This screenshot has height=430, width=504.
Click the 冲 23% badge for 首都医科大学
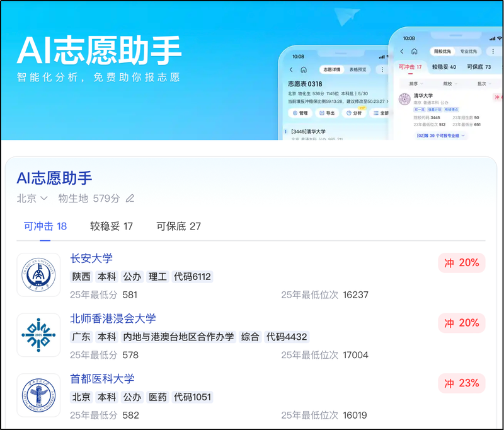tap(462, 383)
